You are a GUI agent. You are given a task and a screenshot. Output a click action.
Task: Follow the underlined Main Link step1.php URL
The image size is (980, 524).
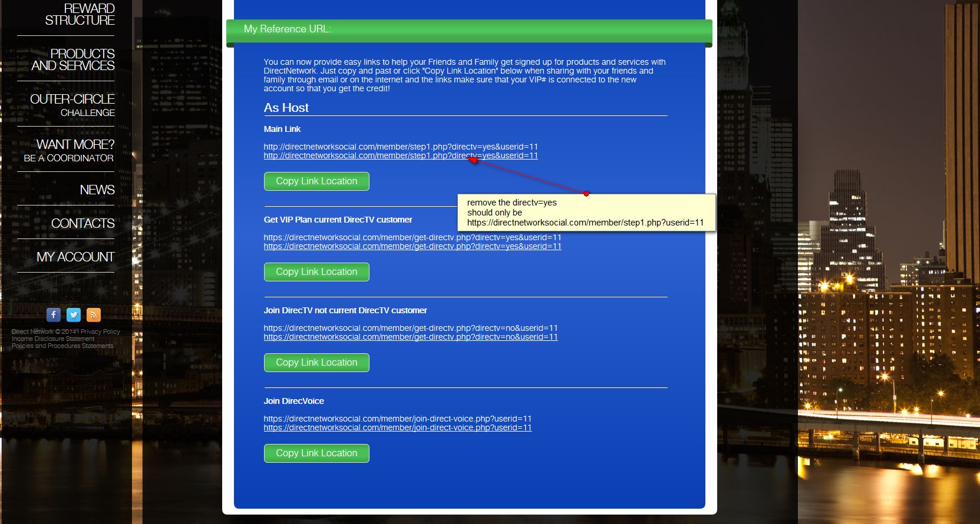[x=401, y=156]
